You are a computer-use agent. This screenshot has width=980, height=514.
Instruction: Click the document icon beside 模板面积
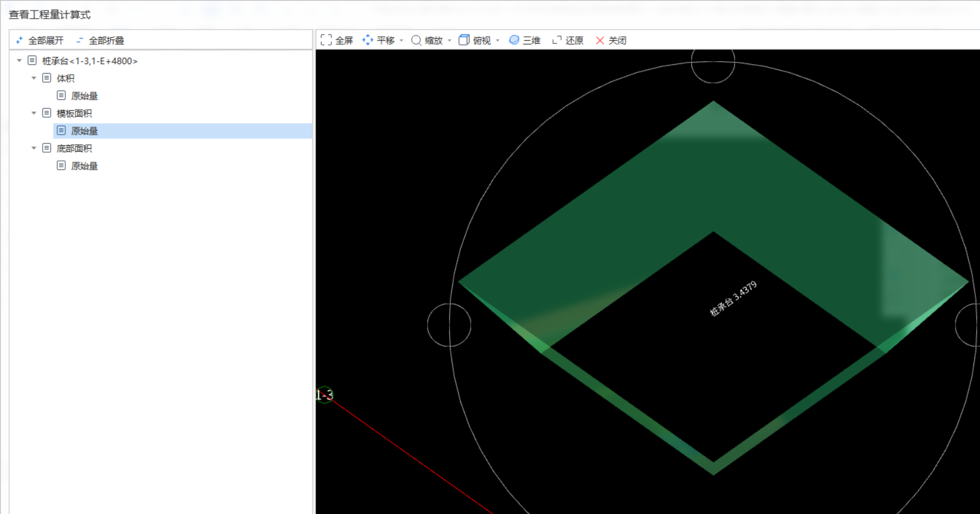47,113
